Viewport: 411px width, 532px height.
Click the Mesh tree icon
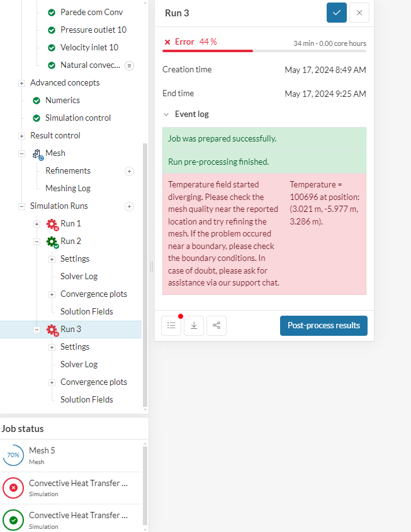(x=37, y=153)
